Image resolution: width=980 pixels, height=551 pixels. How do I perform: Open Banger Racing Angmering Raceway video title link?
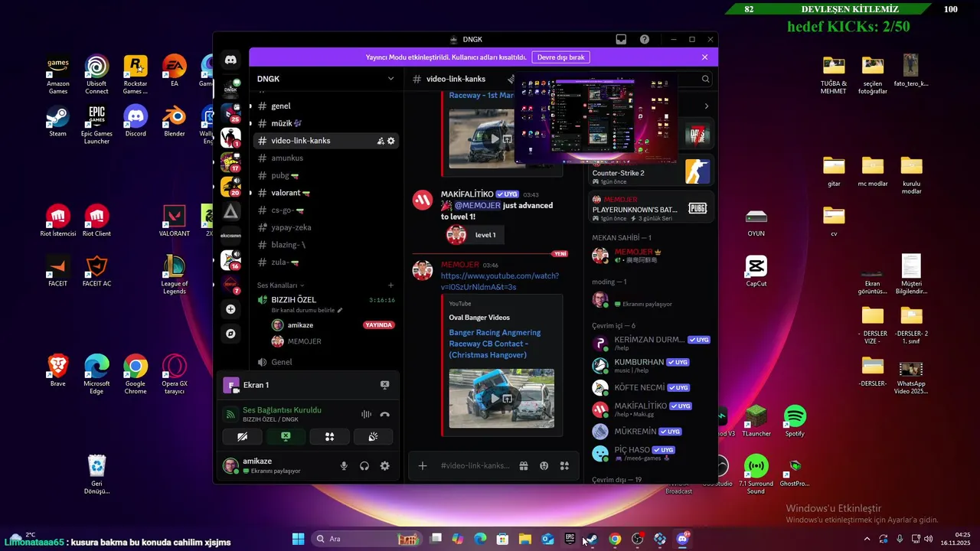click(495, 344)
